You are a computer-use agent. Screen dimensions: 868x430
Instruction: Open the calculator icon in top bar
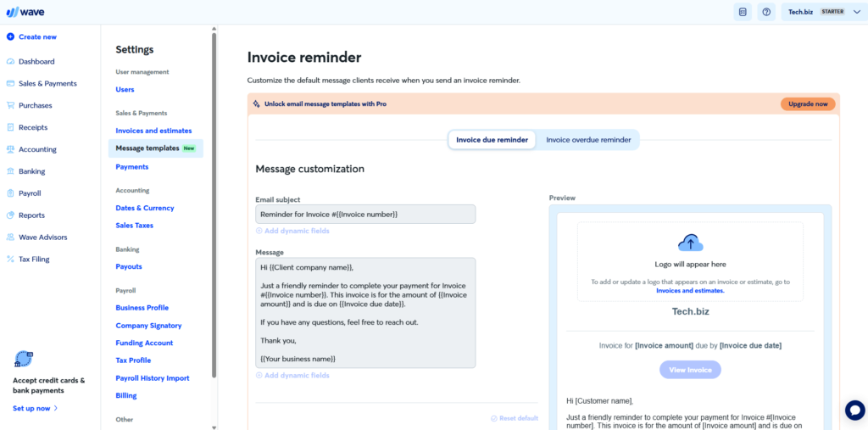click(743, 12)
